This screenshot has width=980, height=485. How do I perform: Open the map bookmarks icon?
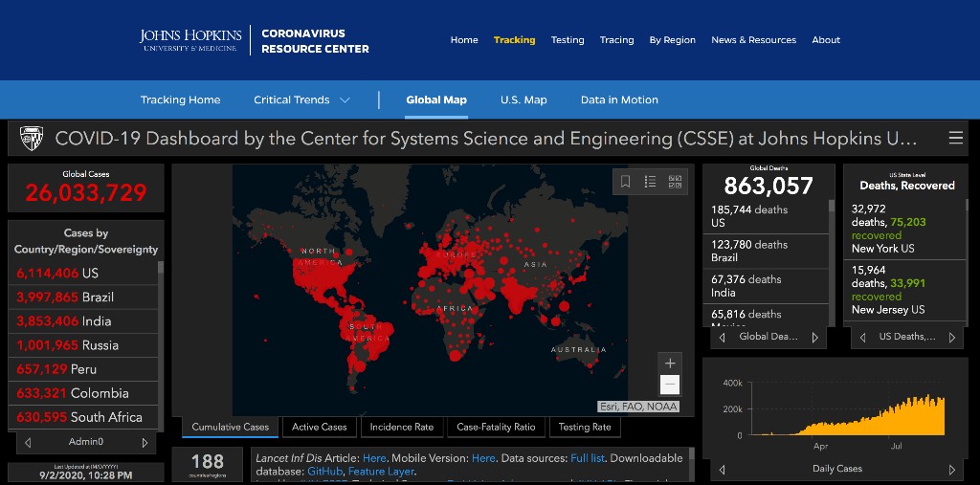tap(625, 182)
